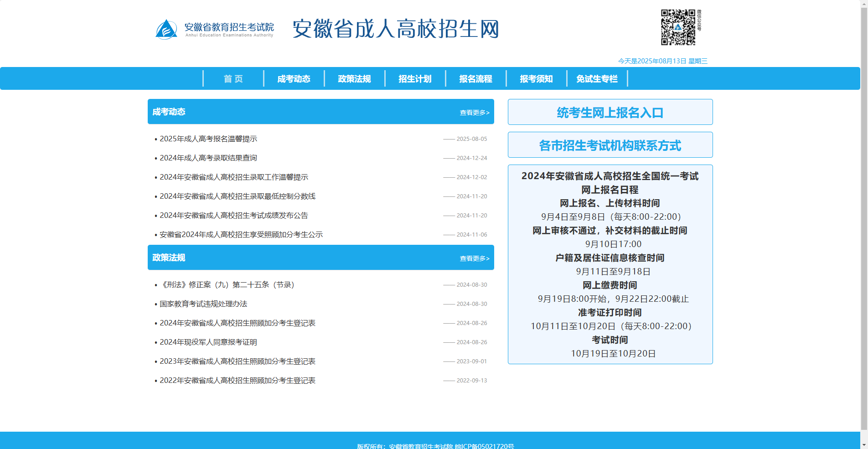The height and width of the screenshot is (449, 868).
Task: Visit the 报考须知 page
Action: click(x=537, y=78)
